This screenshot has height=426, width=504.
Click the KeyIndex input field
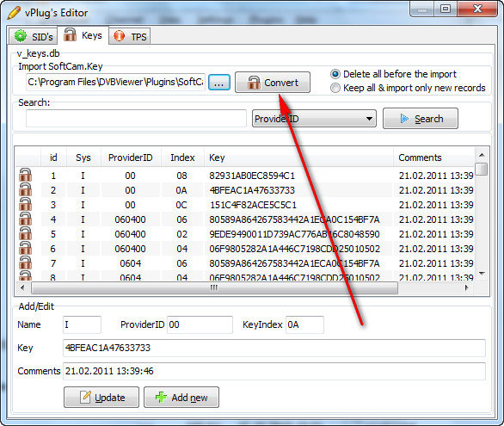[x=304, y=324]
